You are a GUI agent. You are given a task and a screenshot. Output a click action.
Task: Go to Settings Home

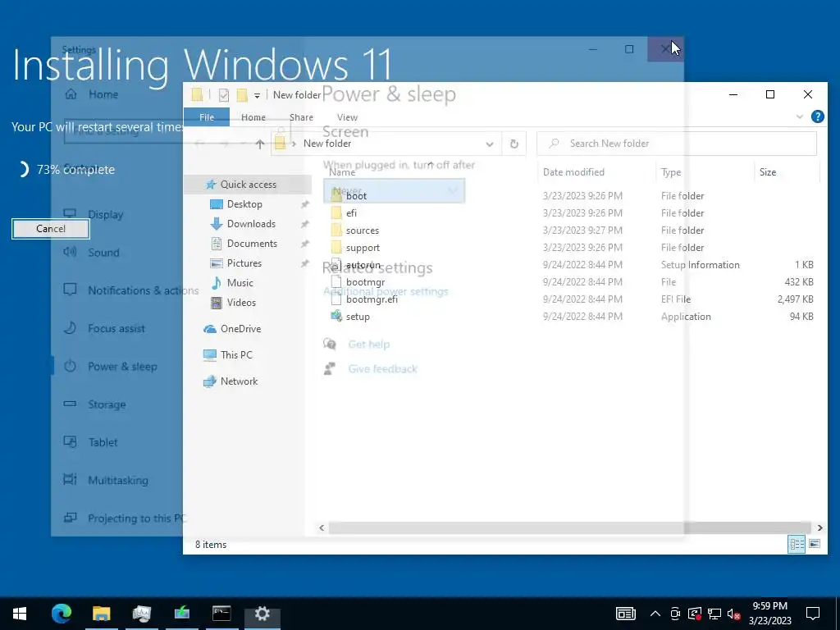tap(103, 94)
